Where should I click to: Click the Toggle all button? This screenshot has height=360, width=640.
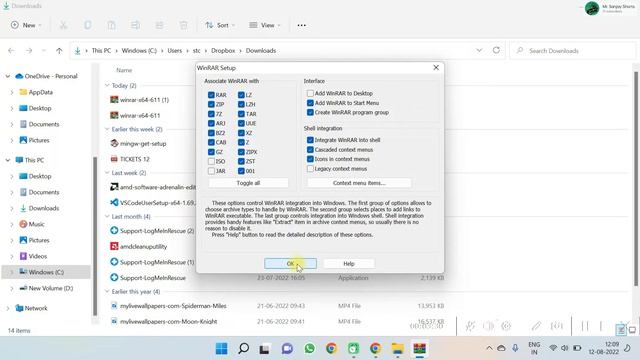[248, 183]
